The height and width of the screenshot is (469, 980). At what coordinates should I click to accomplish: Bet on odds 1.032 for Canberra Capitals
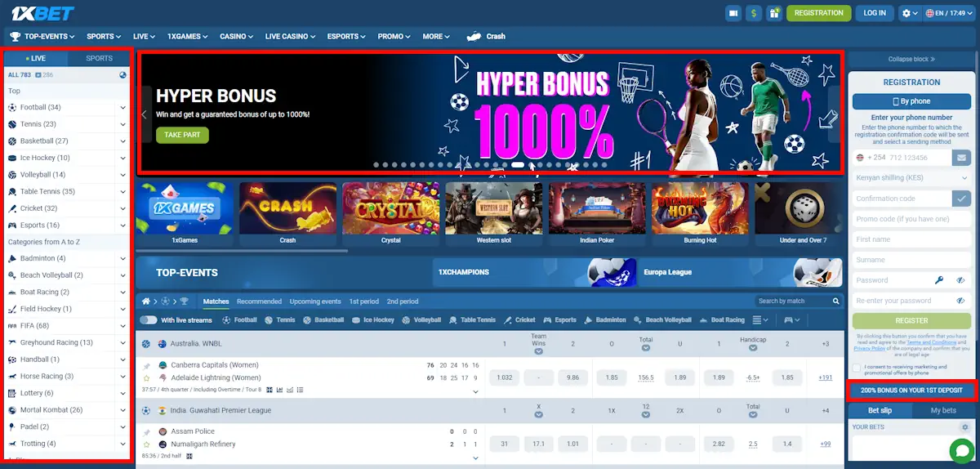pyautogui.click(x=505, y=377)
